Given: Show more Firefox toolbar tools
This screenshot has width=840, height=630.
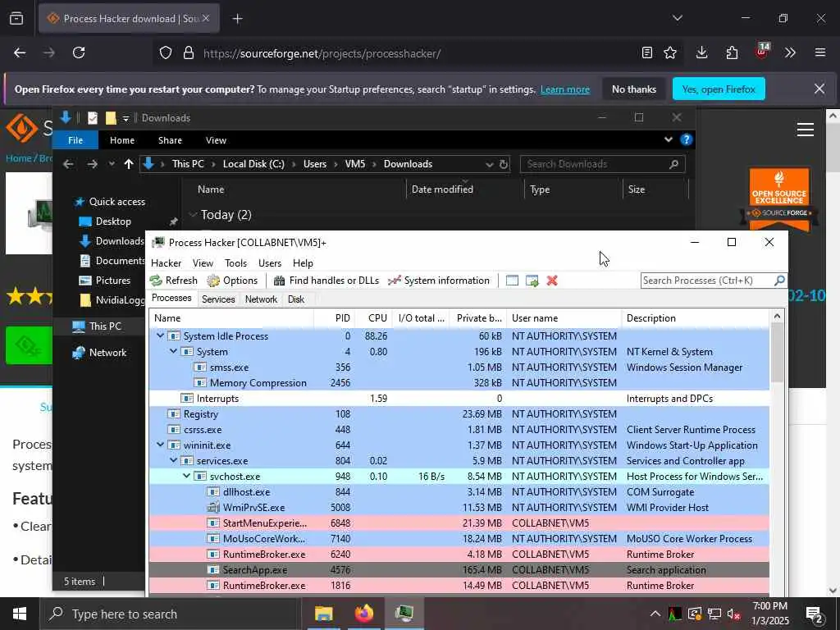Looking at the screenshot, I should pos(790,52).
